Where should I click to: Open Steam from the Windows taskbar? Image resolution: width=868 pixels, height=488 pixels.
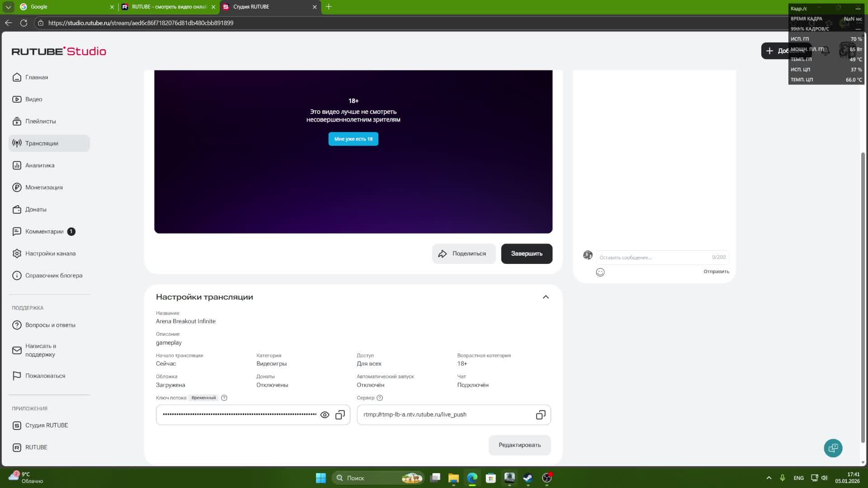[528, 478]
